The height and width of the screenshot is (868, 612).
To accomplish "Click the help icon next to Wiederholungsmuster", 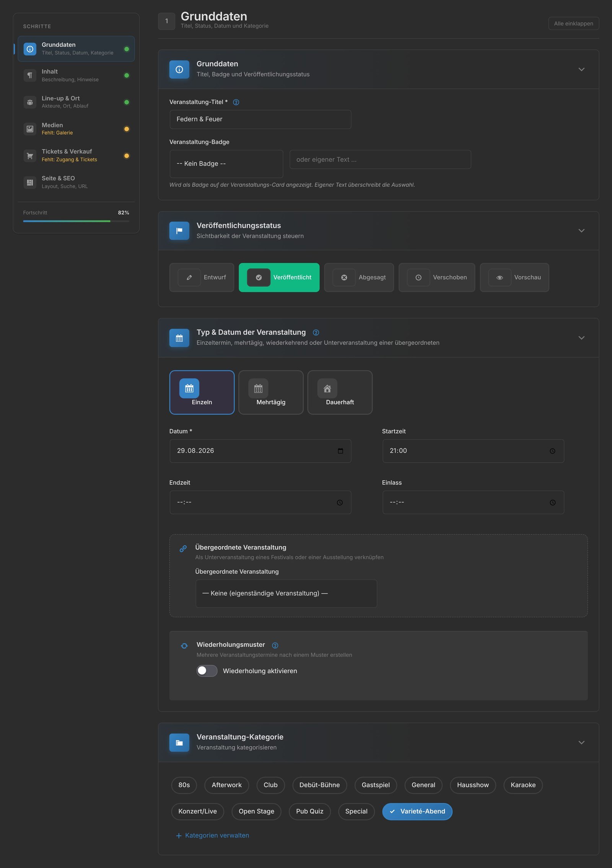I will click(x=275, y=645).
